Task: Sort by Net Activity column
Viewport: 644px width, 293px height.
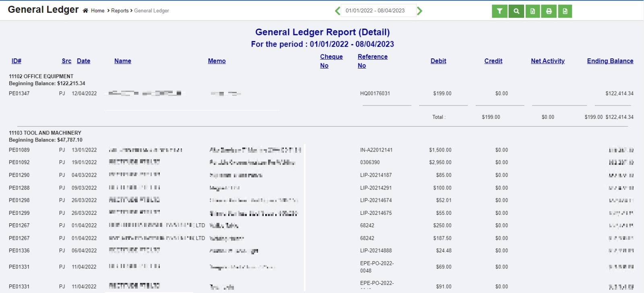Action: tap(547, 61)
